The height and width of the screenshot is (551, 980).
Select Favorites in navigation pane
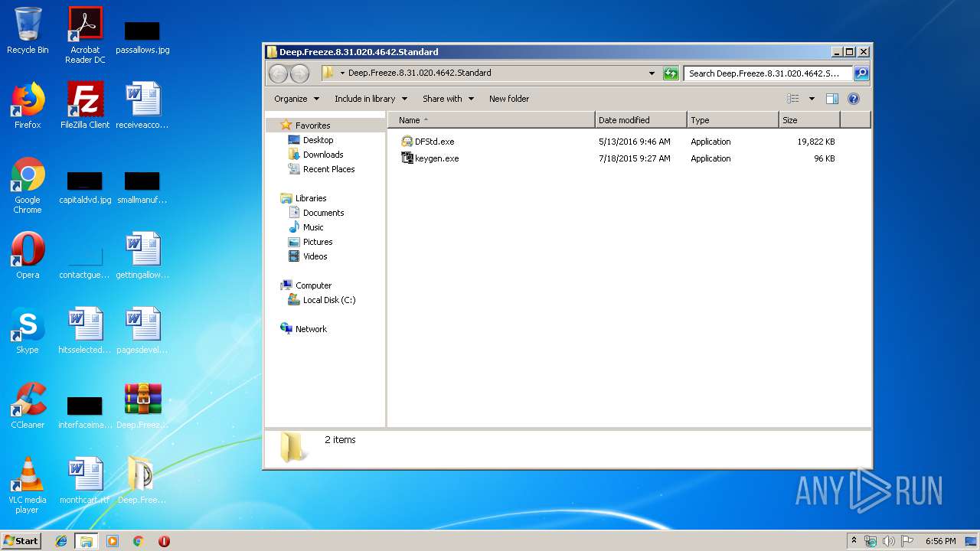coord(312,126)
